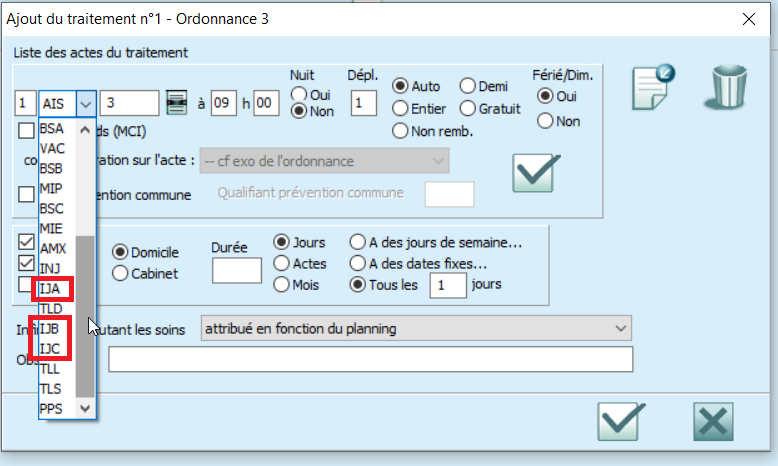Select 'A des dates fixes...' option
This screenshot has width=778, height=466.
pos(358,263)
